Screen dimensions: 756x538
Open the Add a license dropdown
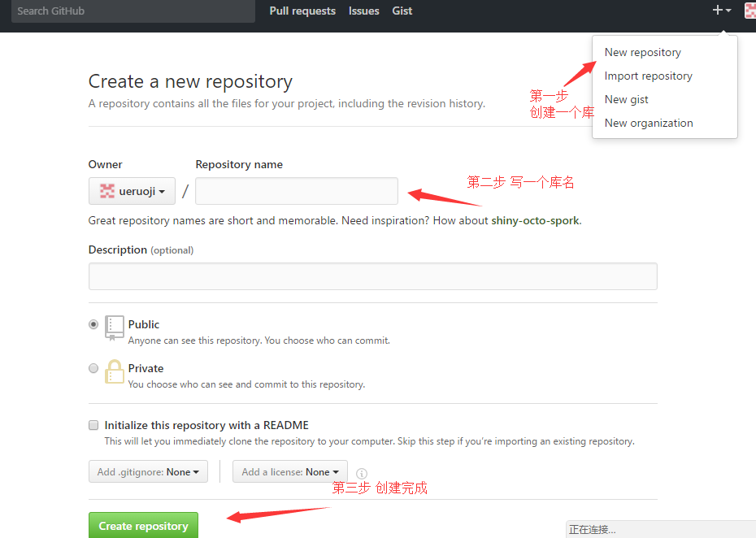tap(289, 471)
